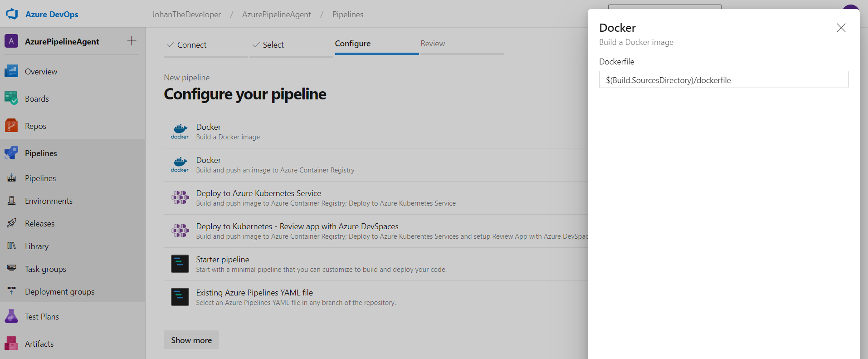Open Boards icon in sidebar
Image resolution: width=868 pixels, height=359 pixels.
(x=11, y=98)
